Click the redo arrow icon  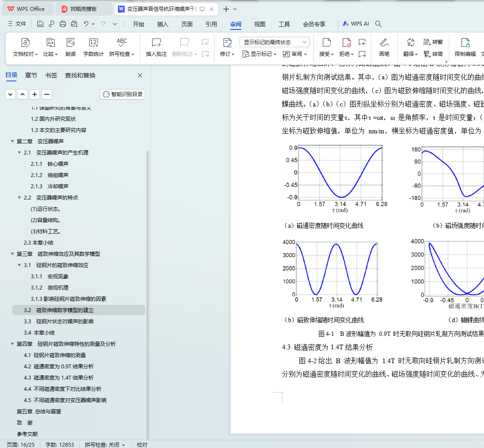pyautogui.click(x=104, y=24)
